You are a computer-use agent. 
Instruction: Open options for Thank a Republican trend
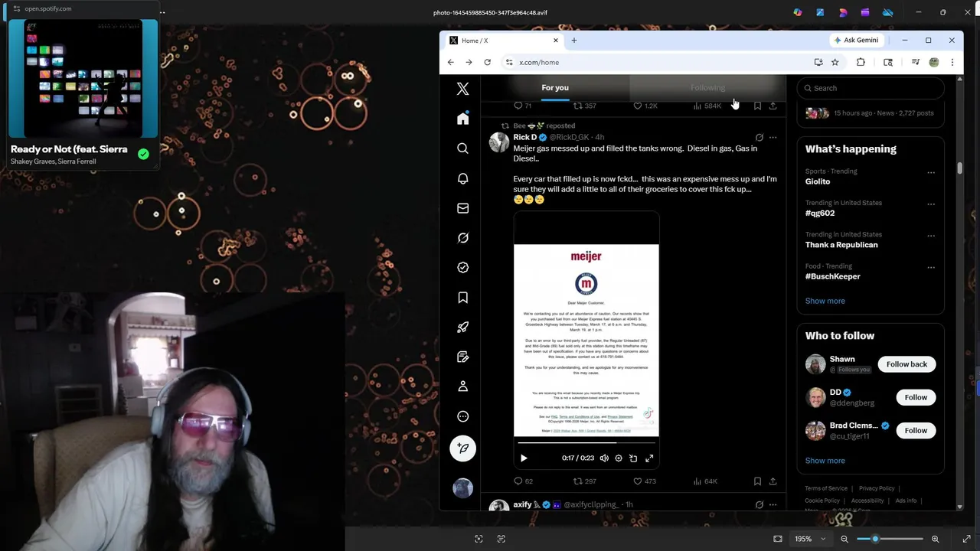point(931,236)
